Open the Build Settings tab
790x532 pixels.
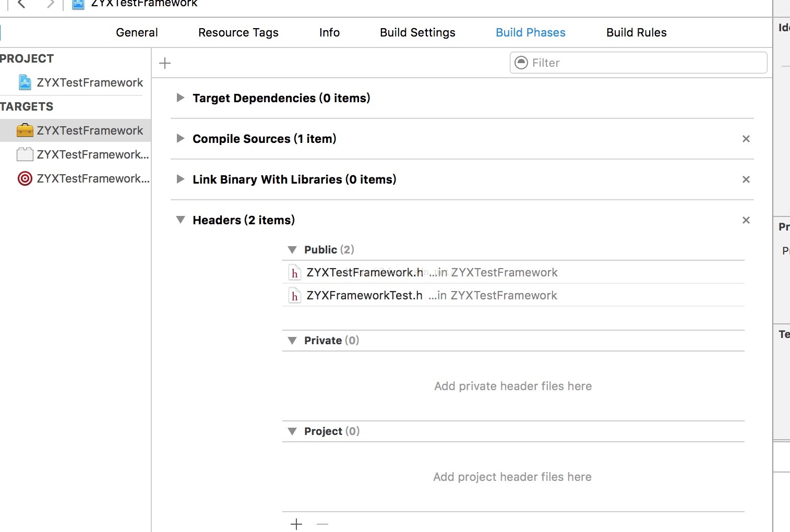[417, 32]
